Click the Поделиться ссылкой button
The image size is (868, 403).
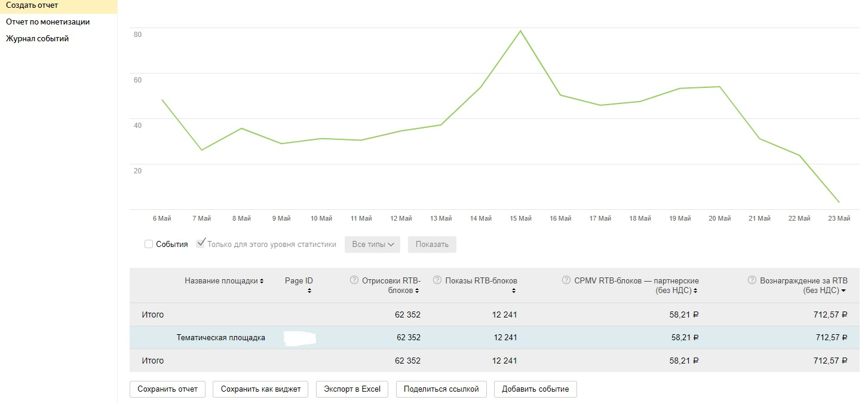click(441, 389)
